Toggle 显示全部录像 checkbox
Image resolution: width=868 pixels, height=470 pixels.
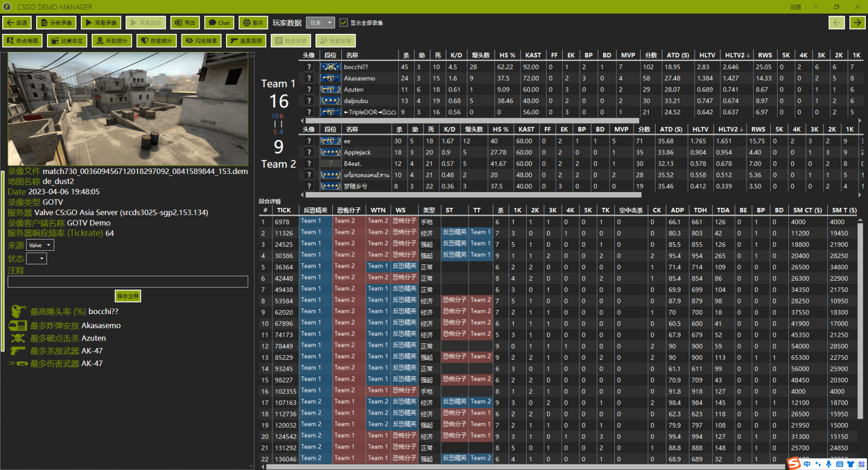344,23
